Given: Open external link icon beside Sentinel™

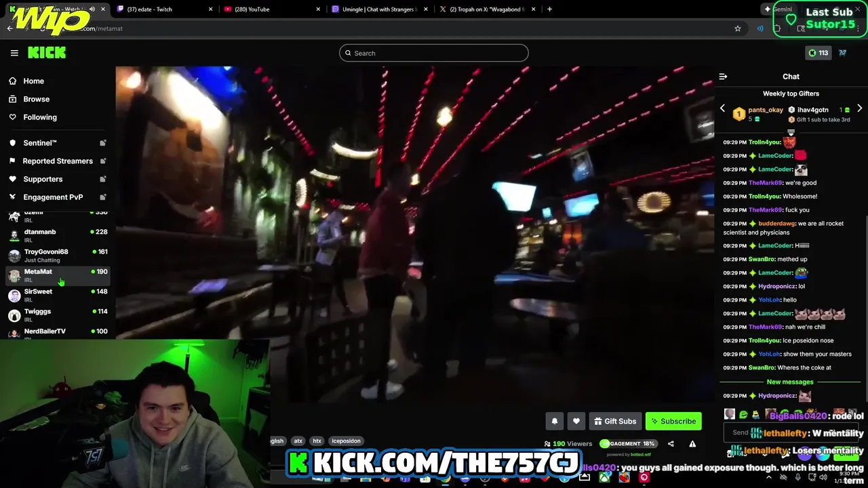Looking at the screenshot, I should click(x=103, y=143).
